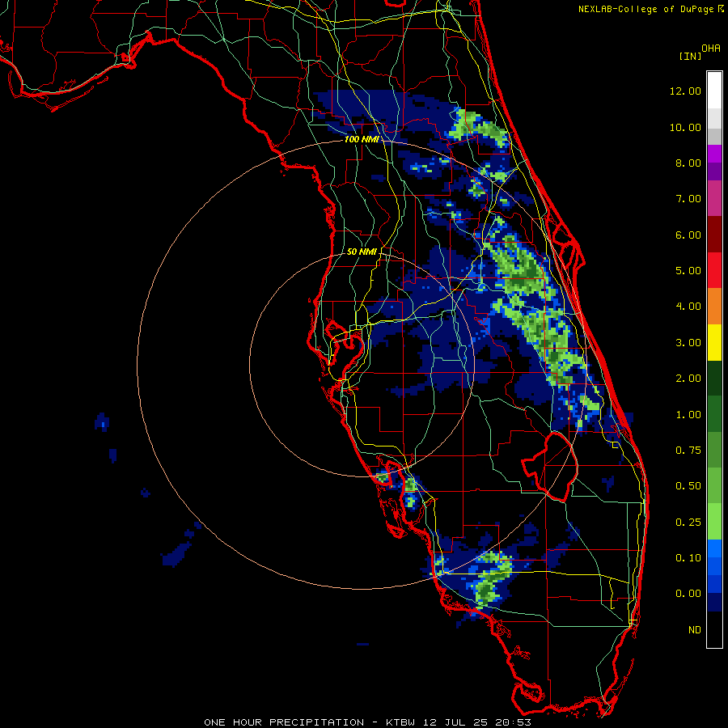Click the 8.00 scale value
The height and width of the screenshot is (728, 728).
pos(688,163)
